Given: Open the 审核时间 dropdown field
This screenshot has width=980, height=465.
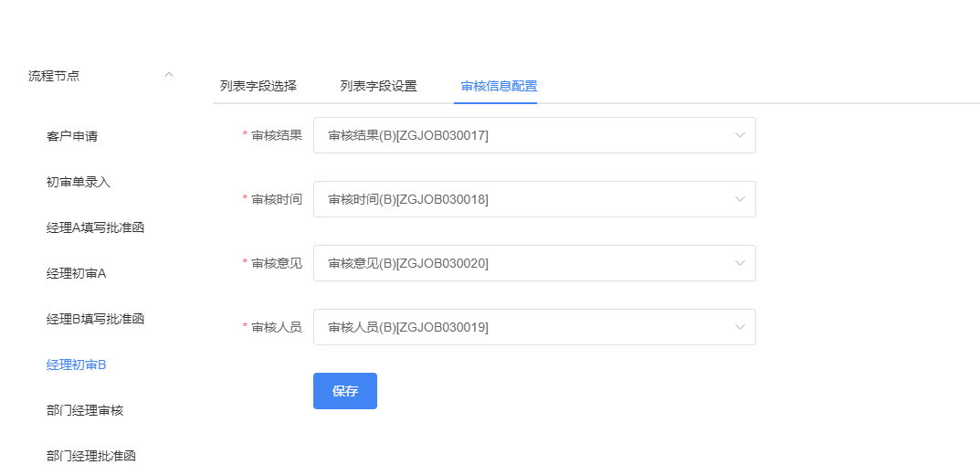Looking at the screenshot, I should (x=534, y=199).
